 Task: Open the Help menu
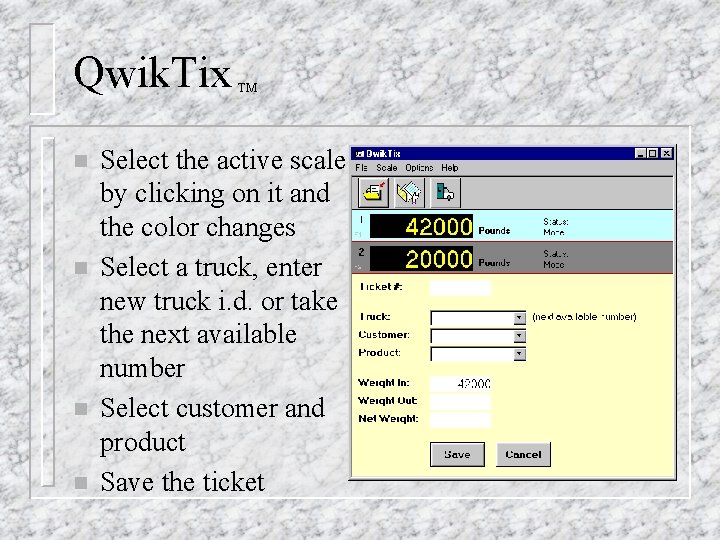(x=450, y=168)
